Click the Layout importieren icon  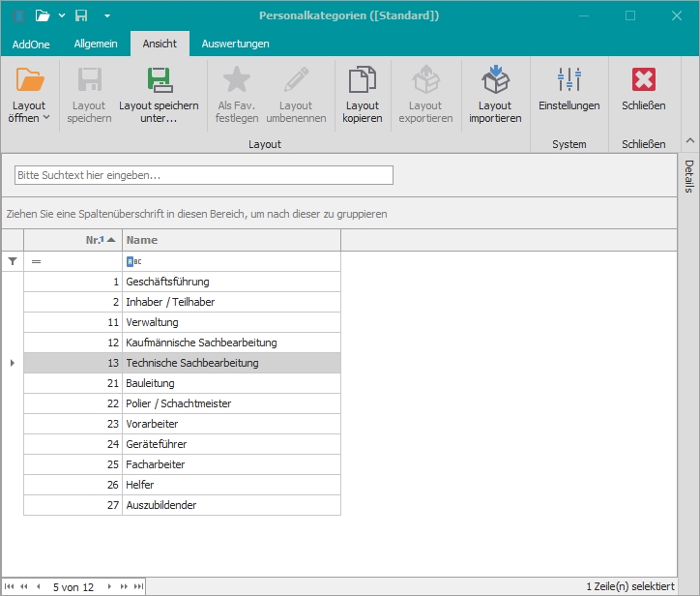(x=495, y=81)
